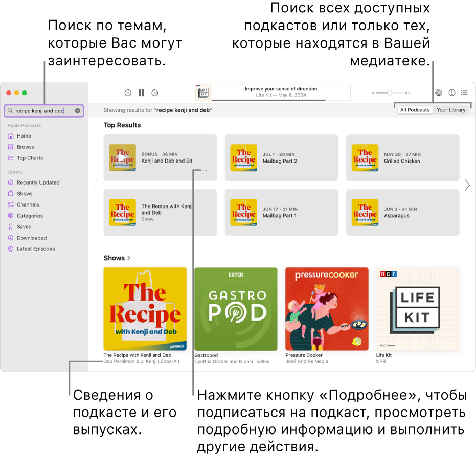The image size is (476, 457).
Task: Mute using the low-volume speaker icon
Action: (x=373, y=93)
